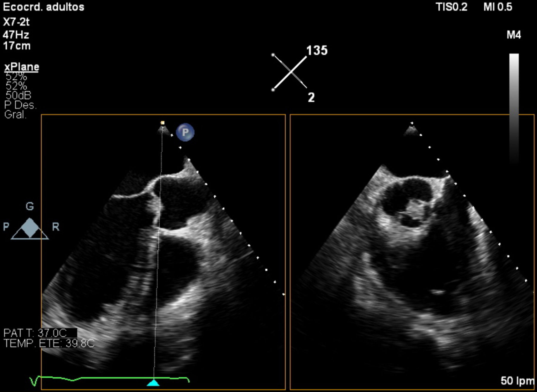Click the orange scan line cursor handle
The image size is (537, 392).
(162, 123)
